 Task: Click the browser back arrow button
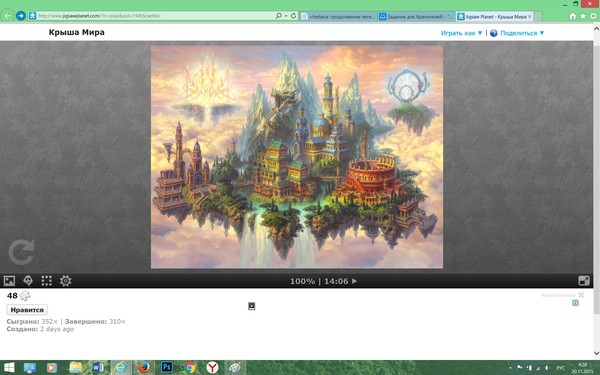coord(7,16)
